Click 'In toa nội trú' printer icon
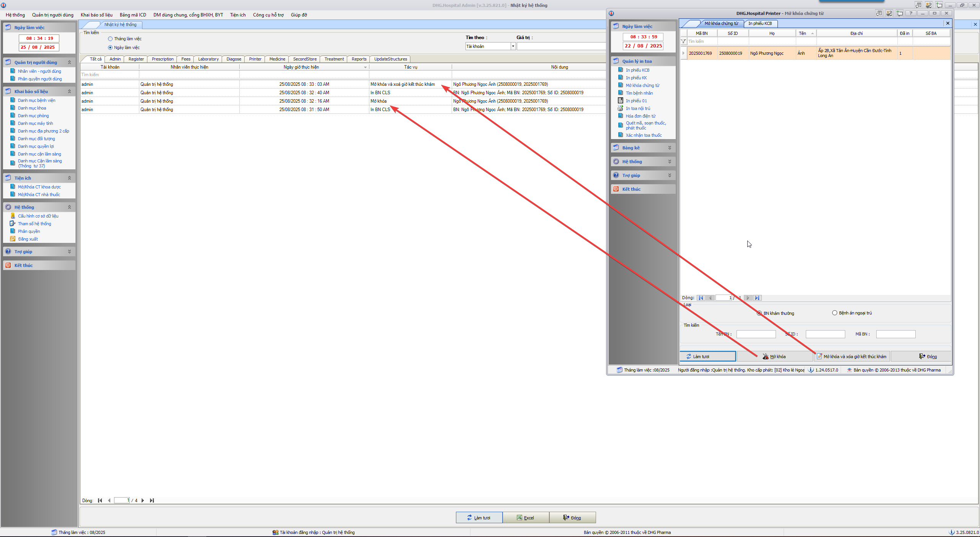The width and height of the screenshot is (980, 537). pyautogui.click(x=621, y=108)
